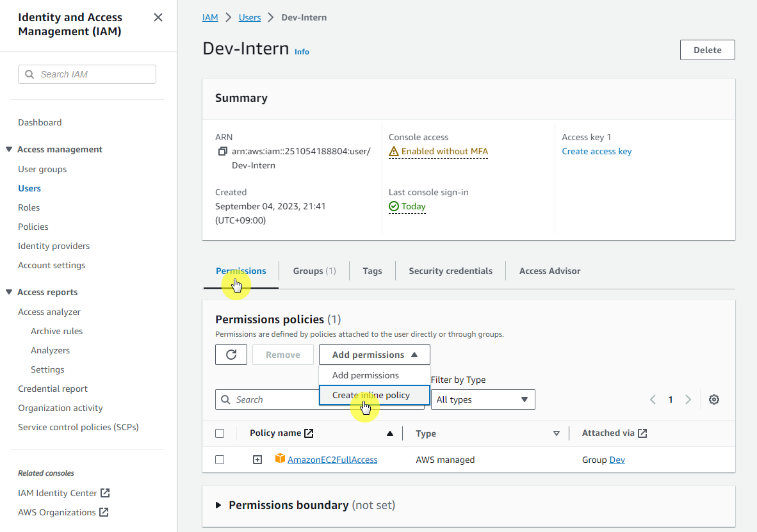This screenshot has height=532, width=757.
Task: Open Access analyzer in the sidebar
Action: 49,312
